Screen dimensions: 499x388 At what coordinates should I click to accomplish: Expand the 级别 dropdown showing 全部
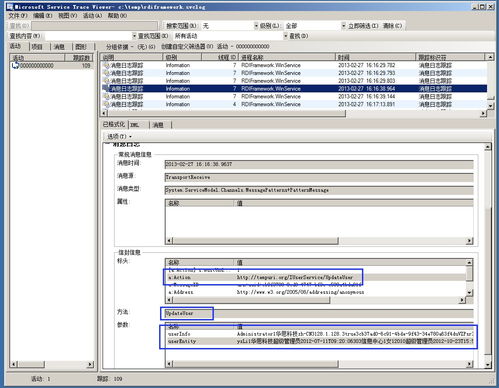pyautogui.click(x=343, y=26)
